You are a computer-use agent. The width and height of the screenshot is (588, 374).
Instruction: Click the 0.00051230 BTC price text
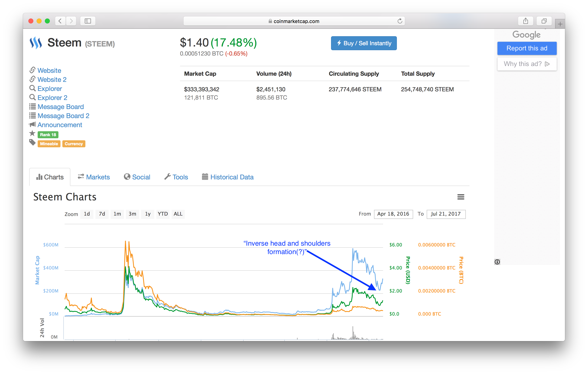[x=201, y=53]
